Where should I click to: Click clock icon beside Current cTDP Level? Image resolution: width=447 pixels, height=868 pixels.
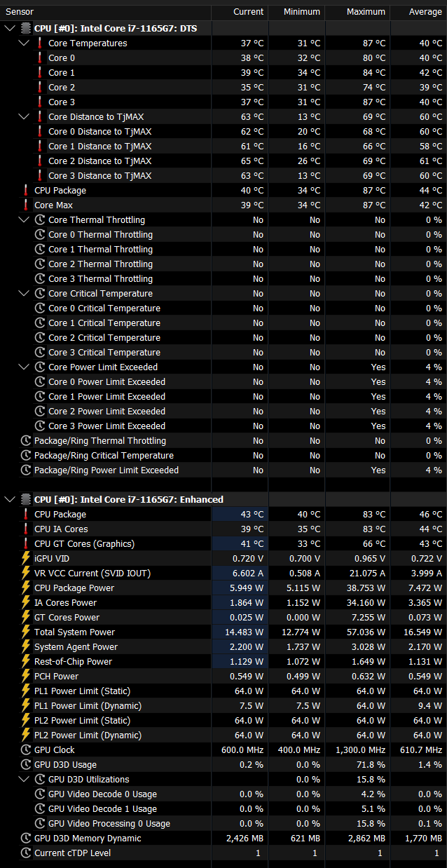pyautogui.click(x=26, y=853)
